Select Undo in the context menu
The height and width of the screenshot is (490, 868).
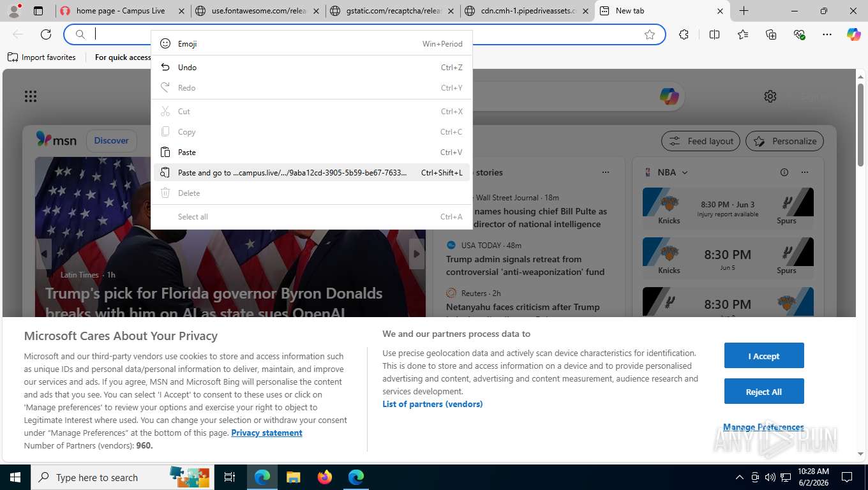(311, 67)
